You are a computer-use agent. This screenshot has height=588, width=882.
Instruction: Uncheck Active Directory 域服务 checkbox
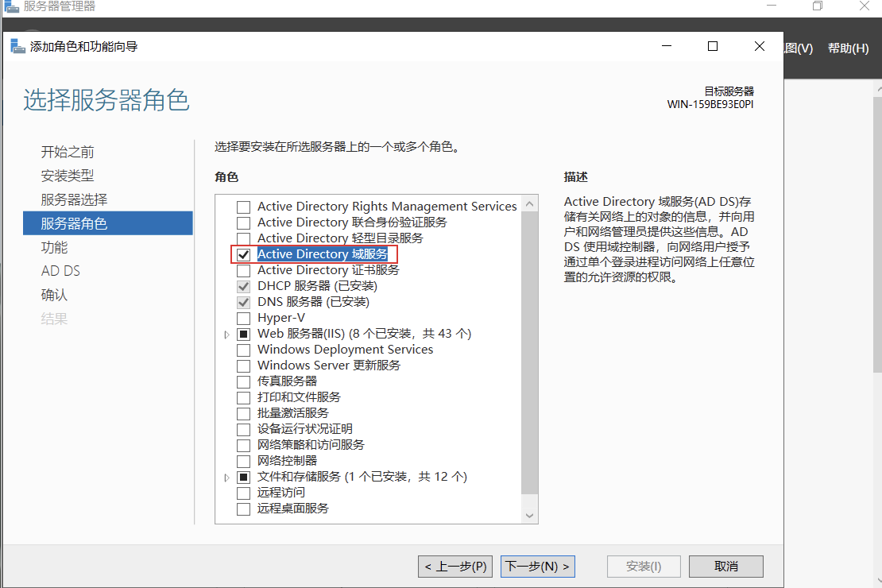click(244, 255)
